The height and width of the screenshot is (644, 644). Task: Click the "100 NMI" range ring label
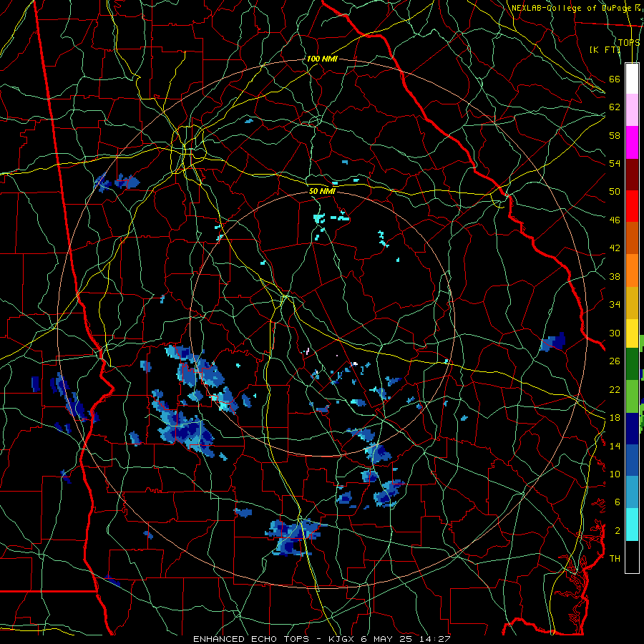pos(322,59)
